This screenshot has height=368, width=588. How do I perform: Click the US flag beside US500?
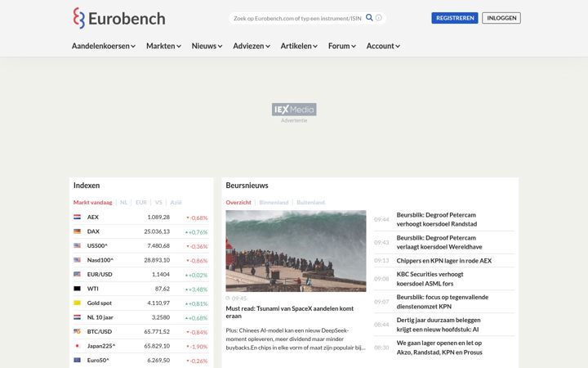click(x=78, y=245)
